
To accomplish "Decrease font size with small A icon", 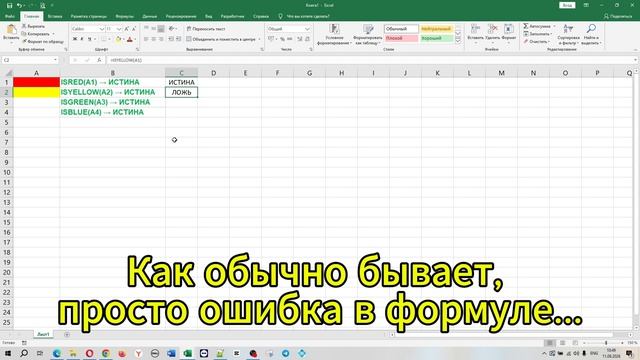I will (x=134, y=29).
